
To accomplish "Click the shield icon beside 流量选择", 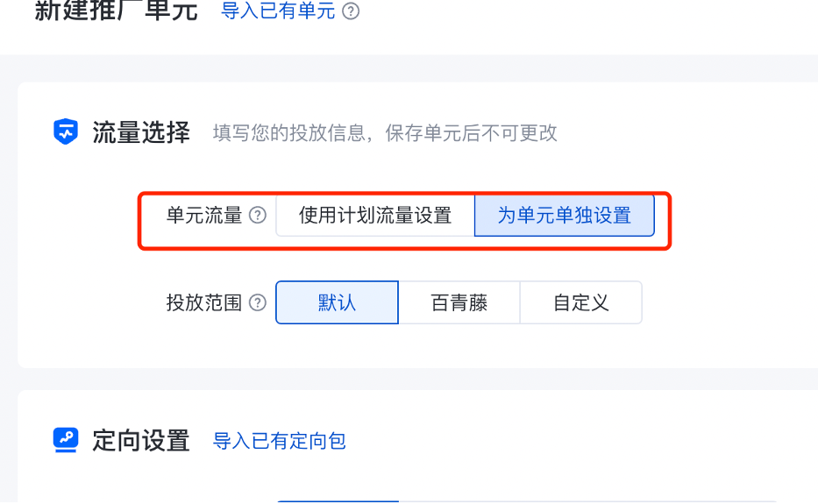I will pyautogui.click(x=66, y=132).
